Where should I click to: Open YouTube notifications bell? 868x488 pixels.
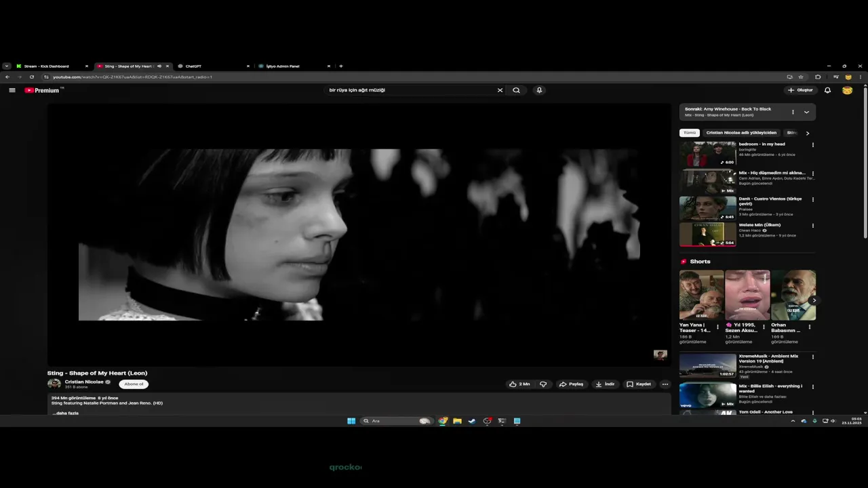pos(827,90)
